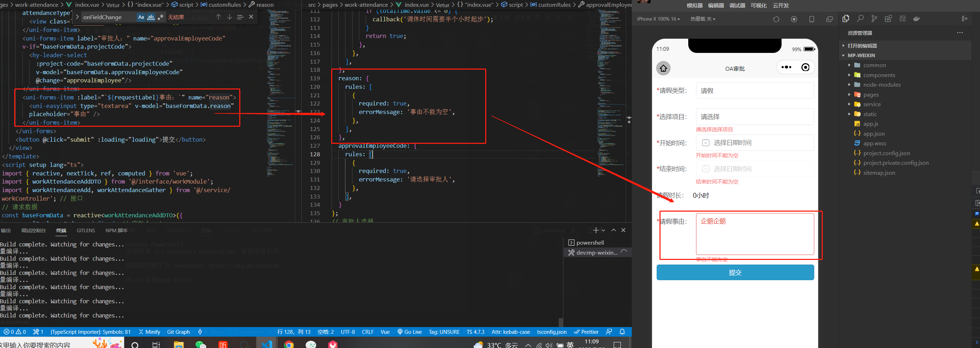The image size is (980, 348).
Task: Open the mini program capsule more menu
Action: click(786, 67)
